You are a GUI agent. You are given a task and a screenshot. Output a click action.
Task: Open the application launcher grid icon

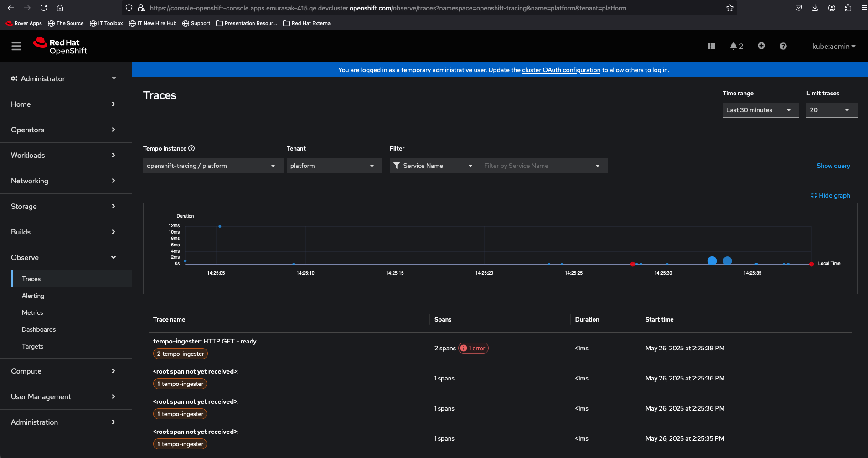click(x=711, y=46)
